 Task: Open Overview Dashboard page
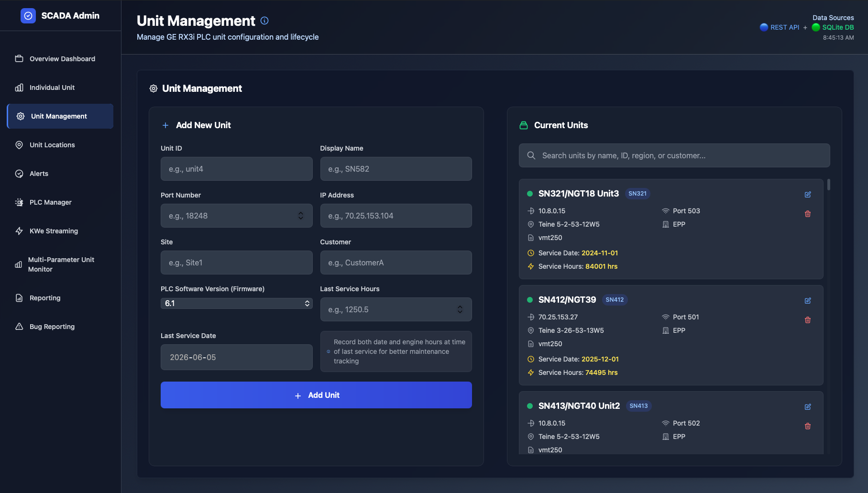pos(60,59)
